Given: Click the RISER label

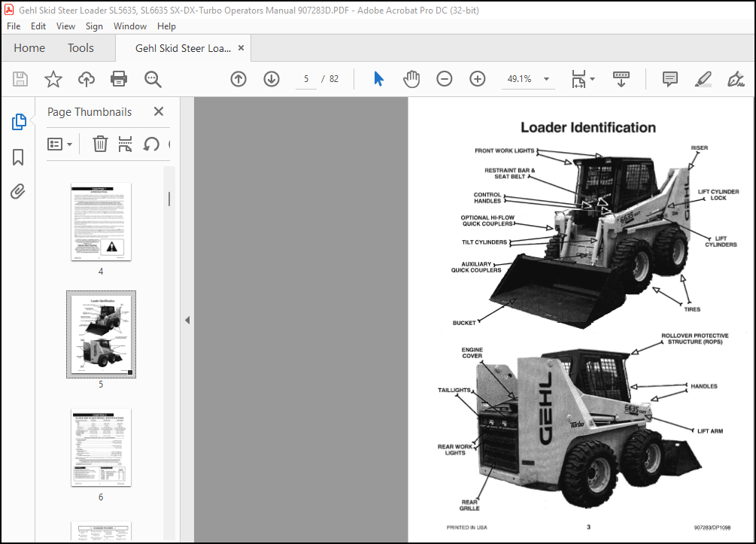Looking at the screenshot, I should pyautogui.click(x=699, y=147).
